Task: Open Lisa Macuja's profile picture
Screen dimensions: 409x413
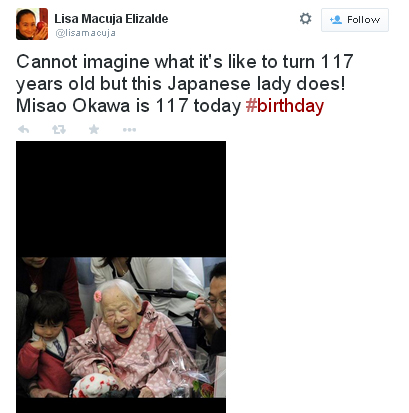Action: click(32, 24)
